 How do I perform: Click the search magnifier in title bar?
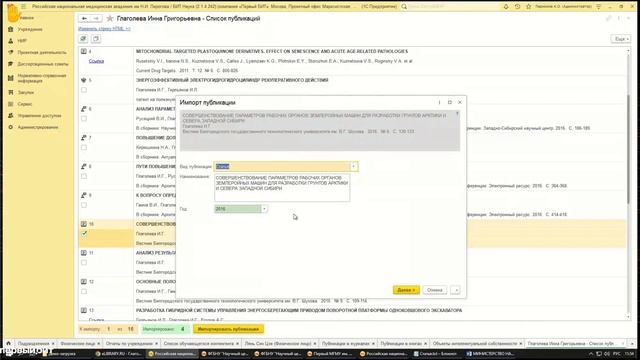click(404, 7)
